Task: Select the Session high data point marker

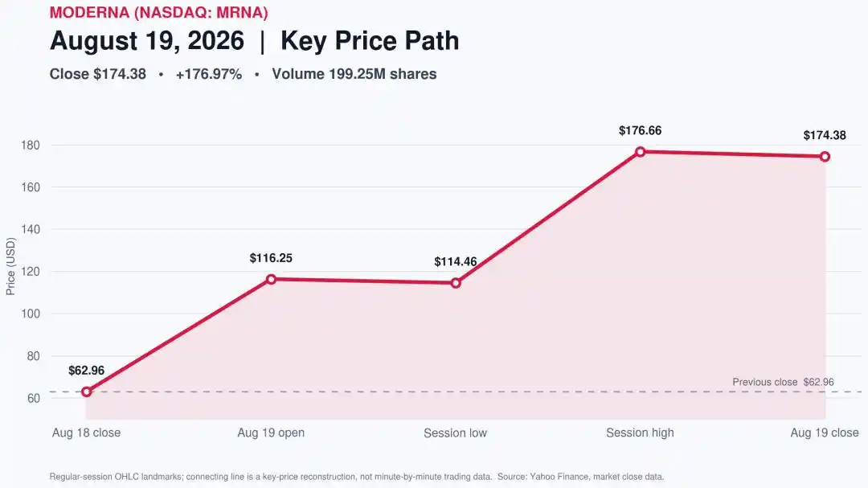Action: (x=640, y=152)
